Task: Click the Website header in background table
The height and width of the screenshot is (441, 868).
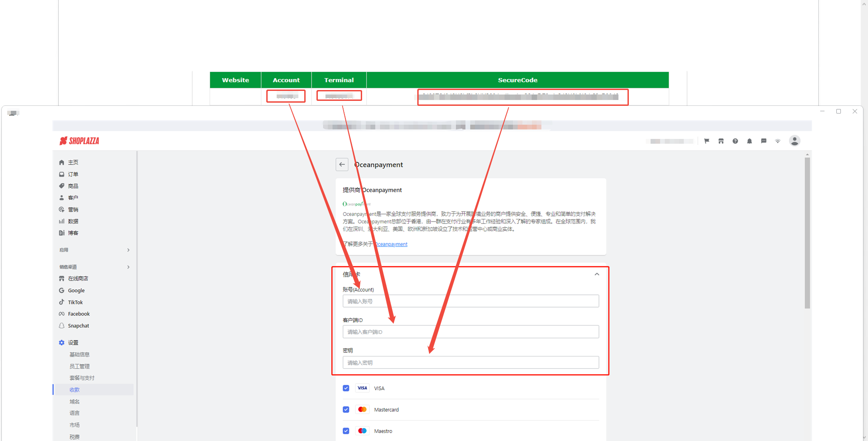Action: (x=236, y=80)
